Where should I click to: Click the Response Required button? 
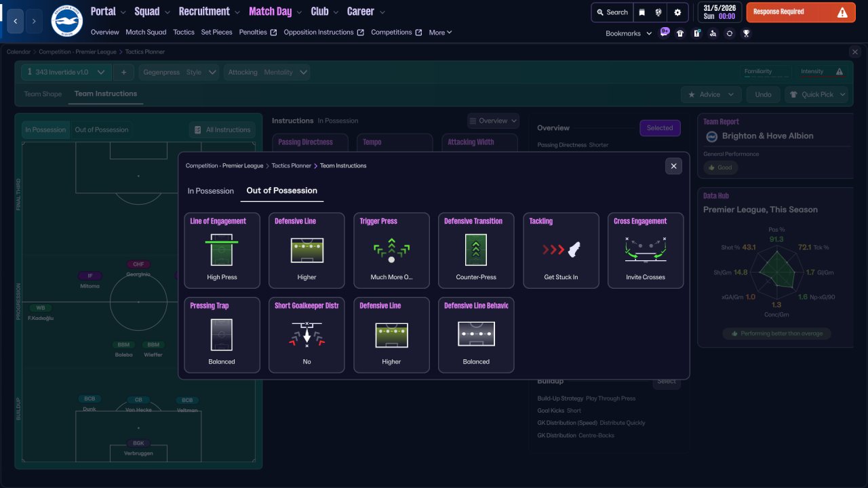pos(801,12)
